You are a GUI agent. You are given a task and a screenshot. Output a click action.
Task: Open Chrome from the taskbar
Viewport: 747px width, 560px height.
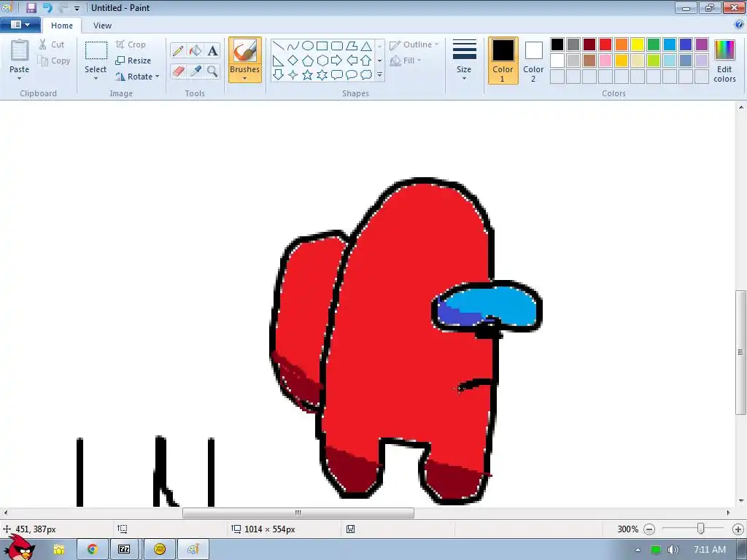pos(92,549)
